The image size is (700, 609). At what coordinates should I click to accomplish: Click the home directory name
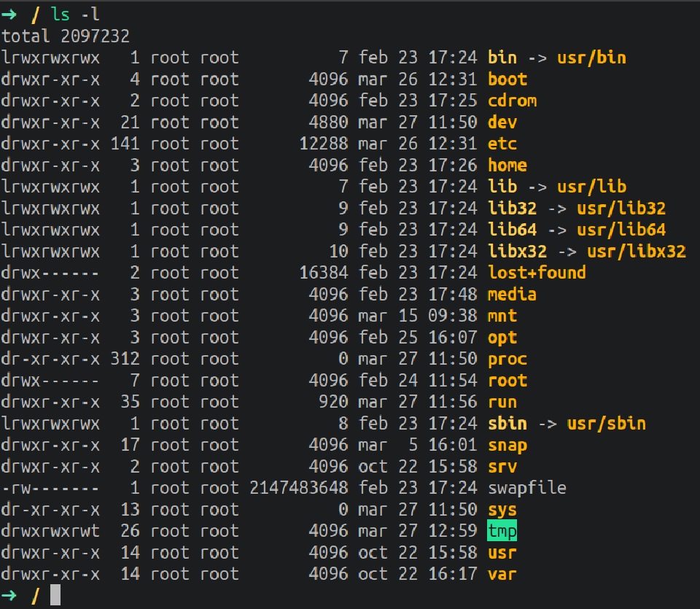507,165
